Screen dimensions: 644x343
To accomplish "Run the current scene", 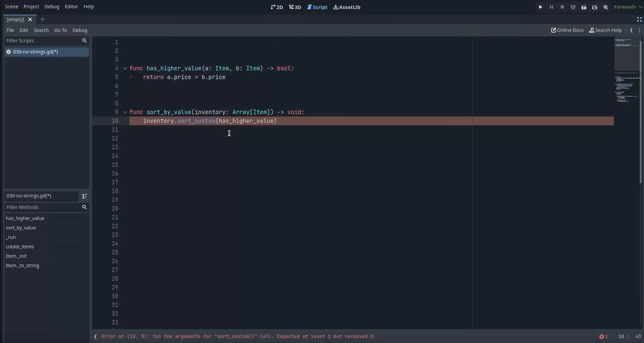I will [x=584, y=7].
